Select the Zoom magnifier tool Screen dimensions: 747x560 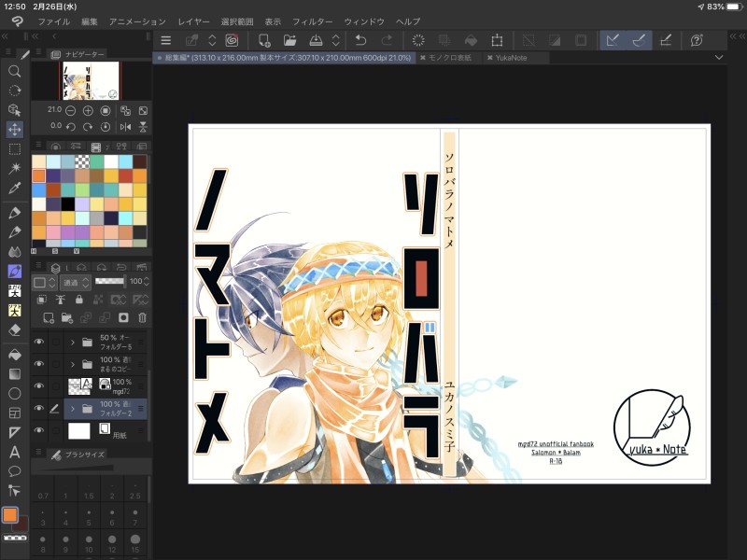tap(14, 72)
